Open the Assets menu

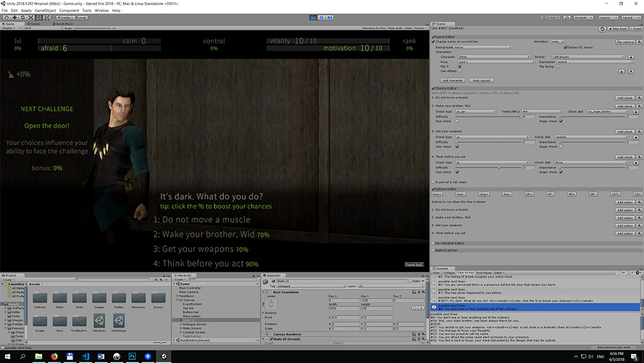coord(26,10)
